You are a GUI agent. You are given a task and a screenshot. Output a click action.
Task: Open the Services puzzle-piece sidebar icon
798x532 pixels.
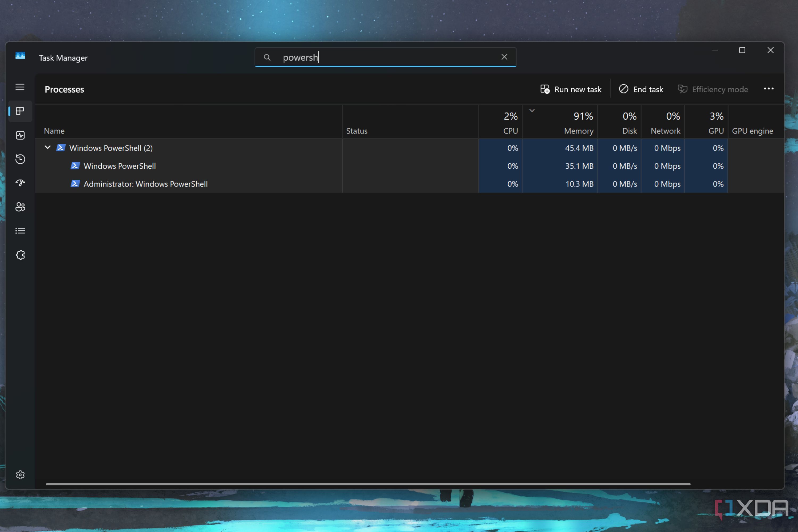(20, 255)
